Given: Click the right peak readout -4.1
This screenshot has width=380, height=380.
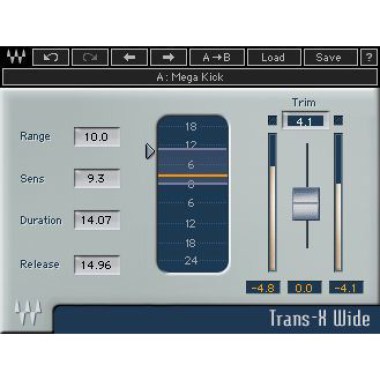Looking at the screenshot, I should pyautogui.click(x=346, y=288).
